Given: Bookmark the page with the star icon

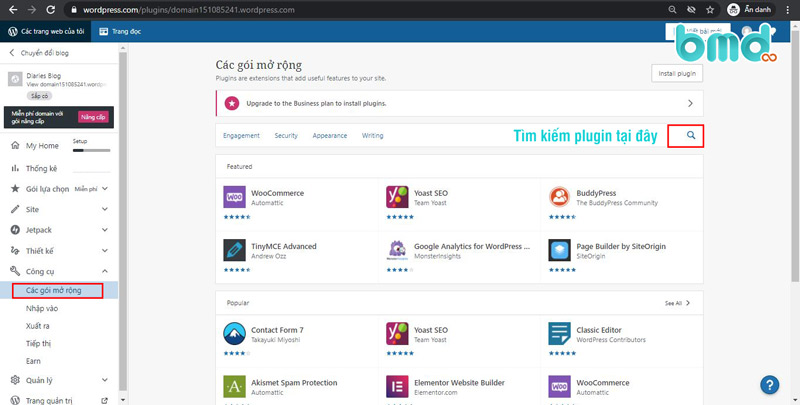Looking at the screenshot, I should [710, 10].
